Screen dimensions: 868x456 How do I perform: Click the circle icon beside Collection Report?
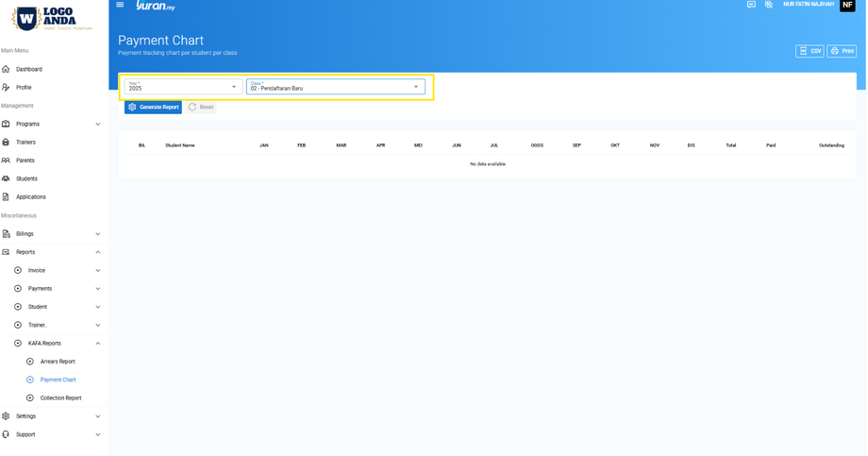coord(30,397)
